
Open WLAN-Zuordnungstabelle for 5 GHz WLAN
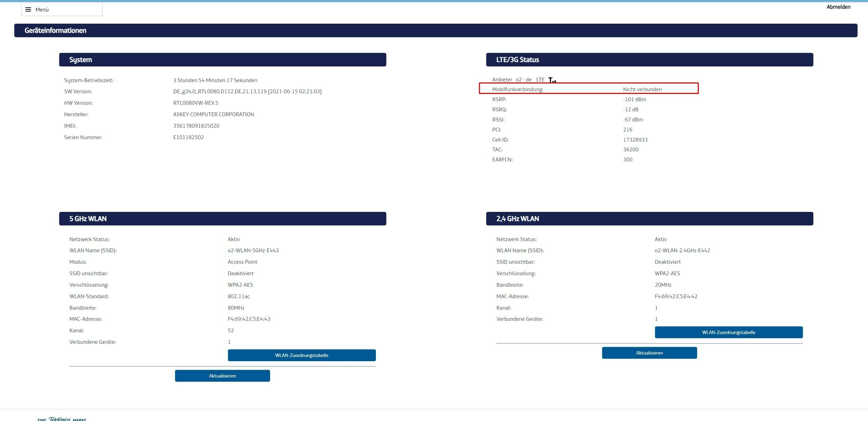pos(301,355)
